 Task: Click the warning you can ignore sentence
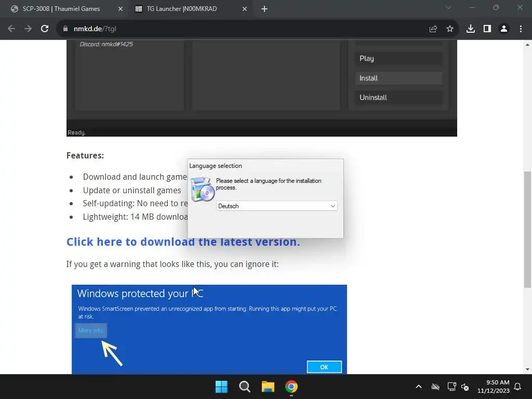pyautogui.click(x=172, y=264)
